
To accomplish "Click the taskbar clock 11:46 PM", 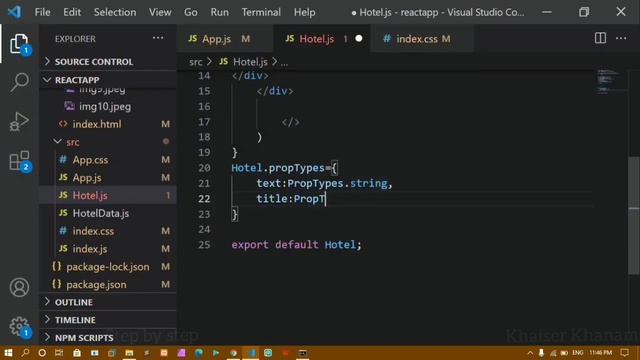I will (600, 353).
